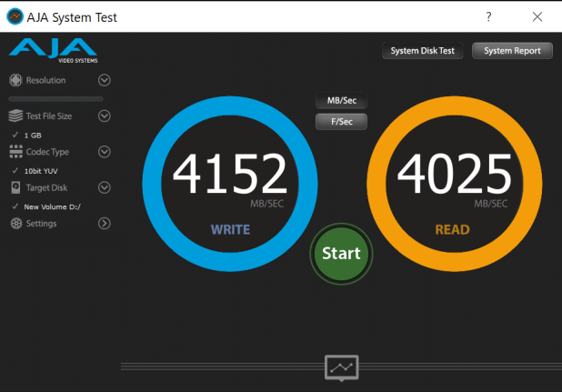Start the disk speed test
The width and height of the screenshot is (562, 392).
pos(341,254)
